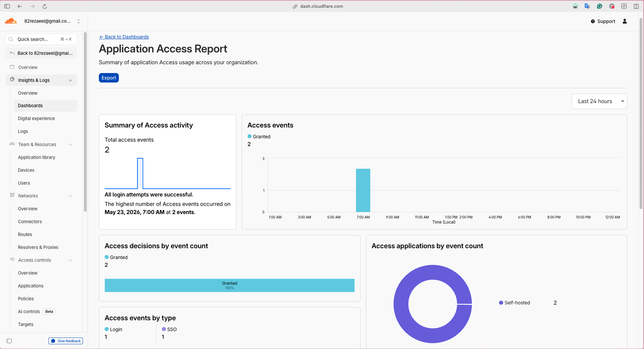Open Users page
644x349 pixels.
tap(45, 183)
